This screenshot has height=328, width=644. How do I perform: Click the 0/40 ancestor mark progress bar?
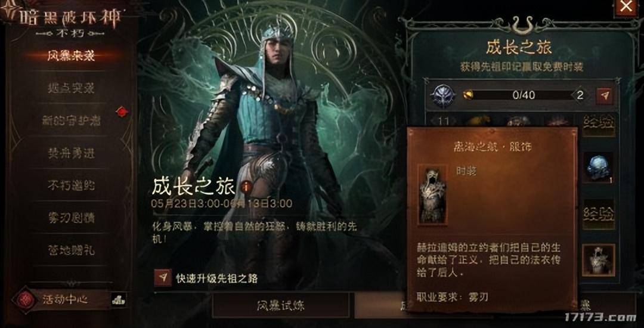point(524,95)
